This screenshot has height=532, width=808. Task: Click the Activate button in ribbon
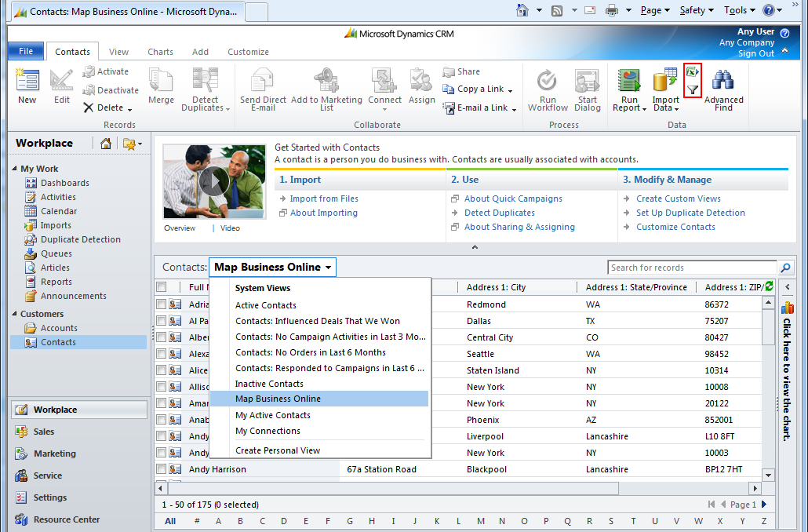106,71
